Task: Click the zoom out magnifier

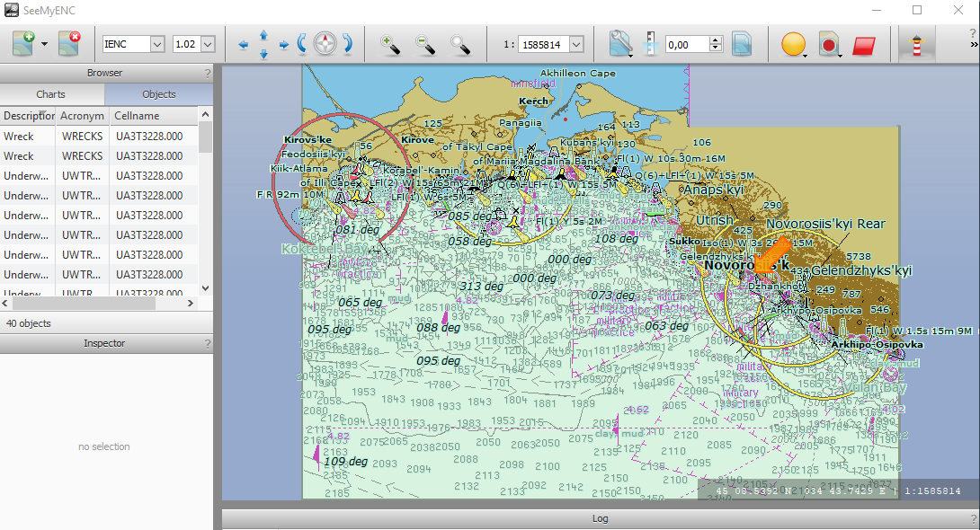Action: tap(425, 44)
